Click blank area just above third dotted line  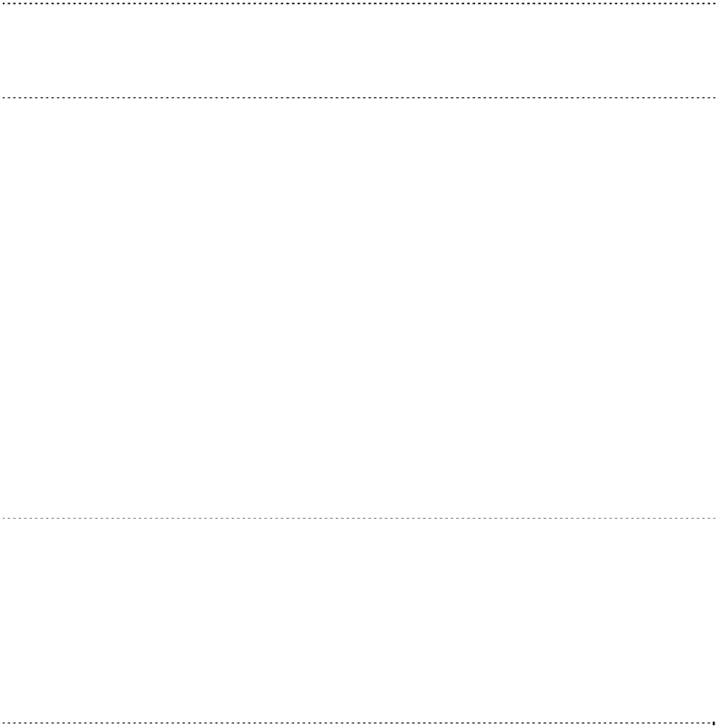point(360,500)
